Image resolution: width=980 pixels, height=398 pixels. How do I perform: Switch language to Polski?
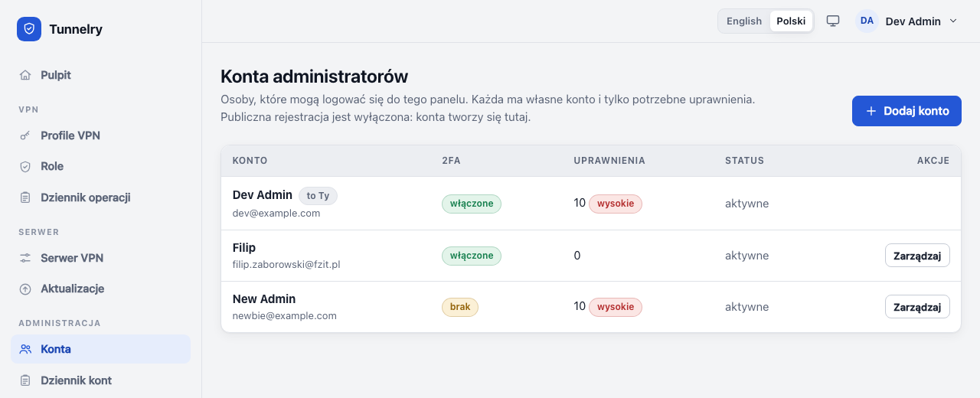click(791, 21)
